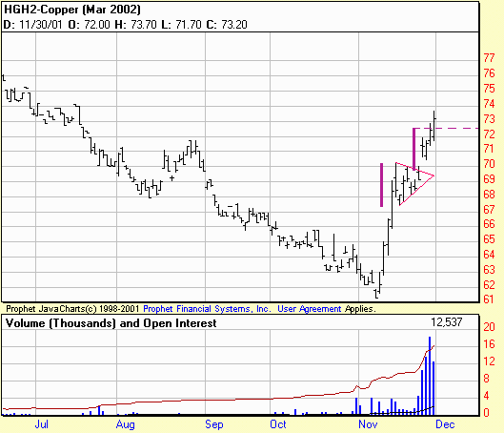Click the first thick magenta vertical bar
Image resolution: width=504 pixels, height=433 pixels.
pos(381,185)
